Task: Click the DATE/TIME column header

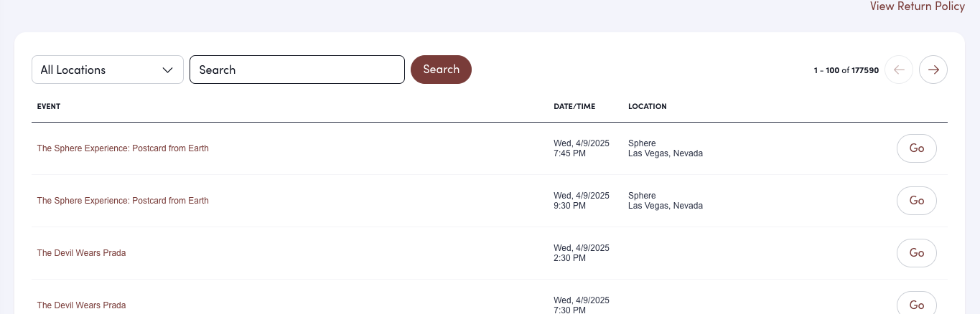Action: tap(574, 106)
